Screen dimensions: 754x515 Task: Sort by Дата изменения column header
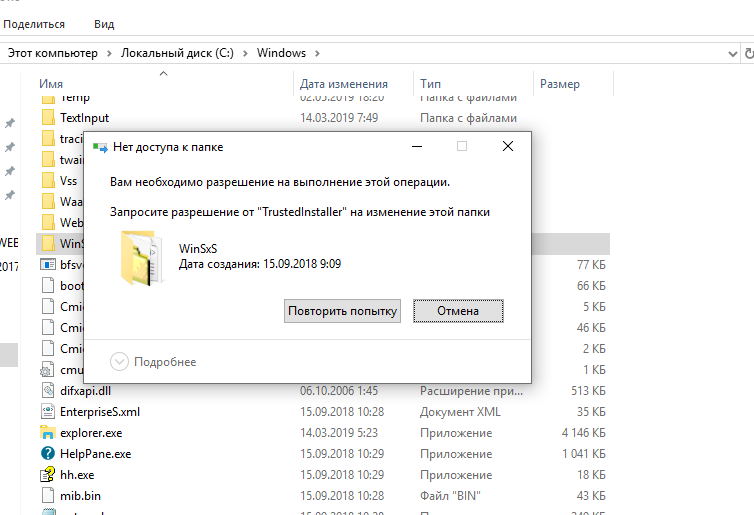pos(344,84)
